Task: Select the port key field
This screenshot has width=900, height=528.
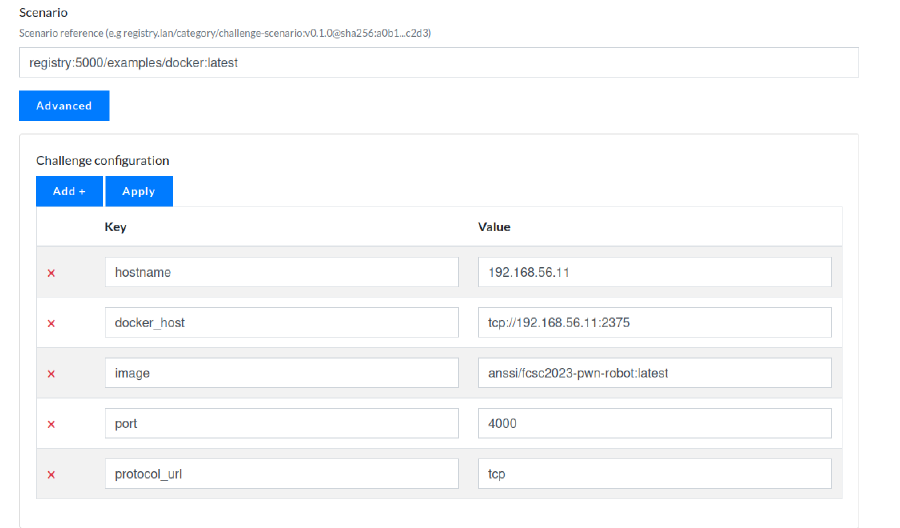Action: click(x=281, y=423)
